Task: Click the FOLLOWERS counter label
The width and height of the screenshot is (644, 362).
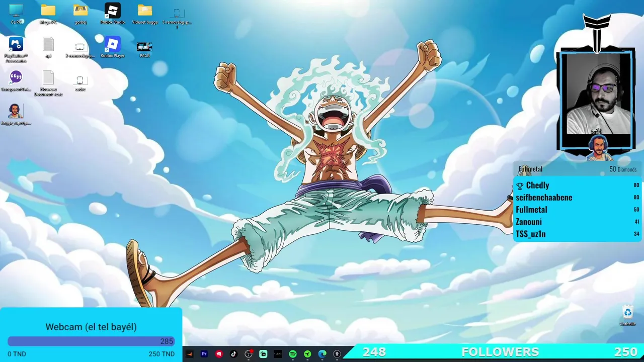Action: pos(500,352)
